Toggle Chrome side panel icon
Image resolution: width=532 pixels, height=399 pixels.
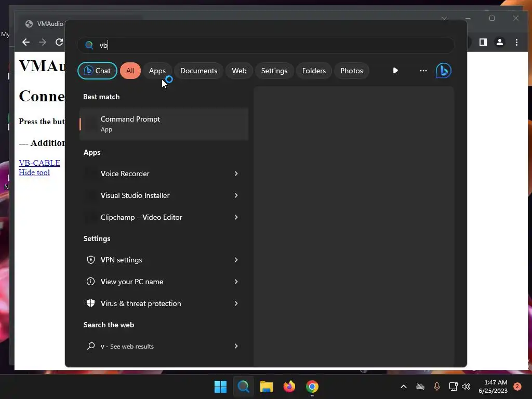pyautogui.click(x=483, y=42)
